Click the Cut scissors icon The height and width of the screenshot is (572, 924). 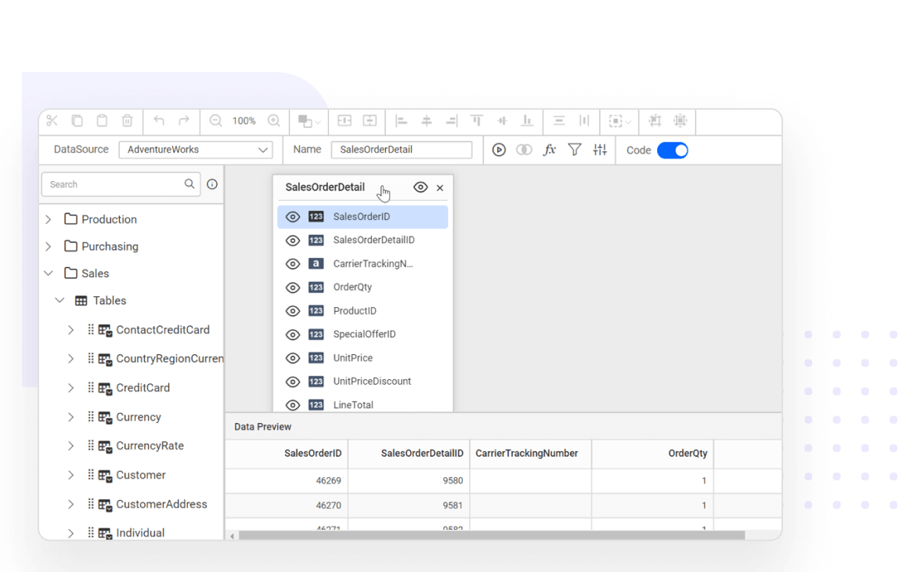(x=52, y=121)
